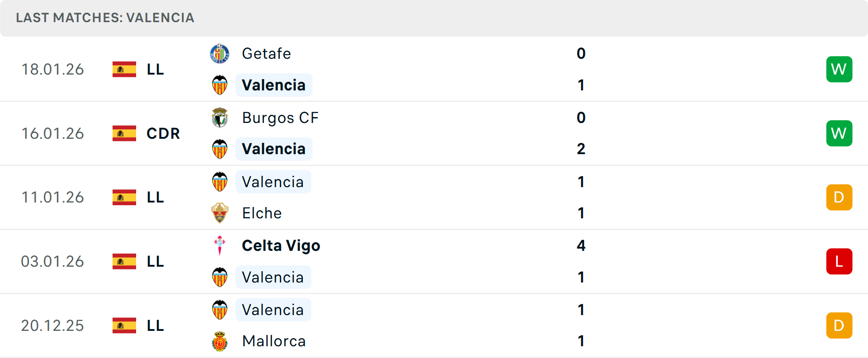Screen dimensions: 868x358
Task: Select the highlighted Valencia name in the Burgos match
Action: 274,148
